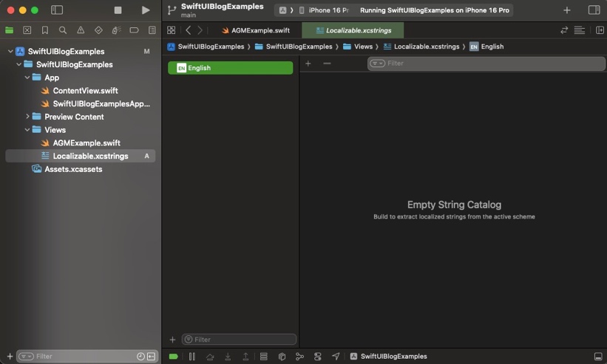Toggle the inspector panel visibility

coord(594,10)
